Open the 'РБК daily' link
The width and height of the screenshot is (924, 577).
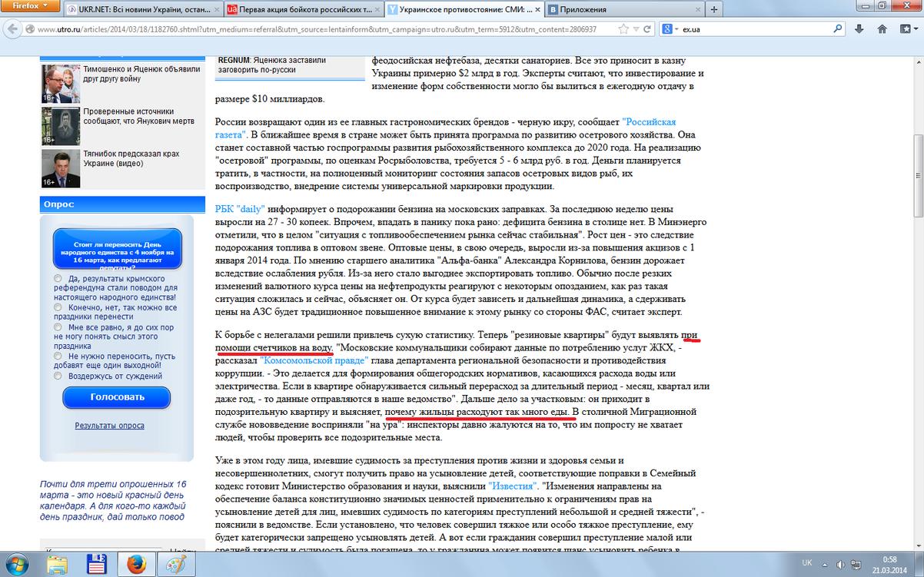241,209
